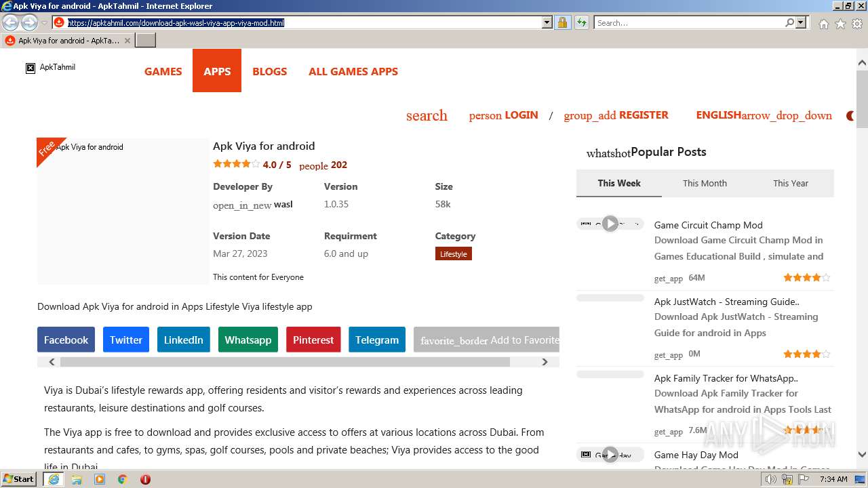Click the taskbar clock showing 7:34 AM
The width and height of the screenshot is (868, 488).
click(833, 479)
